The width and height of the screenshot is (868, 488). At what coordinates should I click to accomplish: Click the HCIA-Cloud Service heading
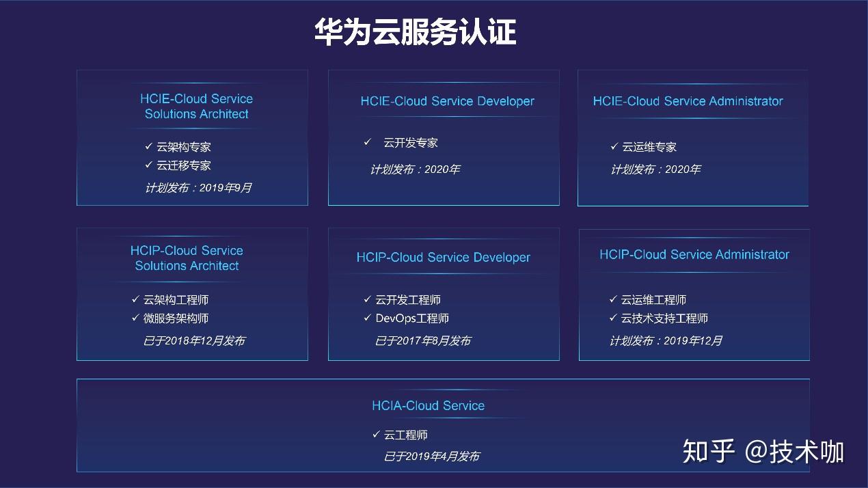[429, 405]
